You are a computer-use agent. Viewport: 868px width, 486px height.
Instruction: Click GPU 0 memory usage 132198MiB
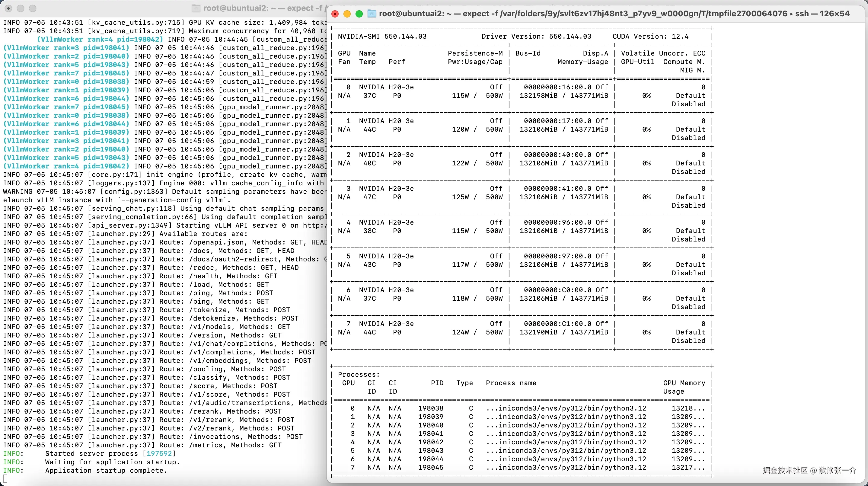coord(538,95)
